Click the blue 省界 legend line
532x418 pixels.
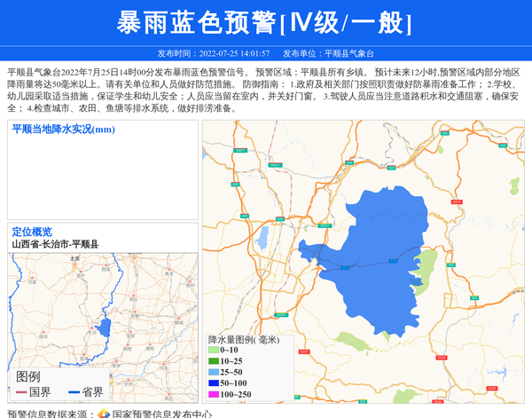click(74, 392)
